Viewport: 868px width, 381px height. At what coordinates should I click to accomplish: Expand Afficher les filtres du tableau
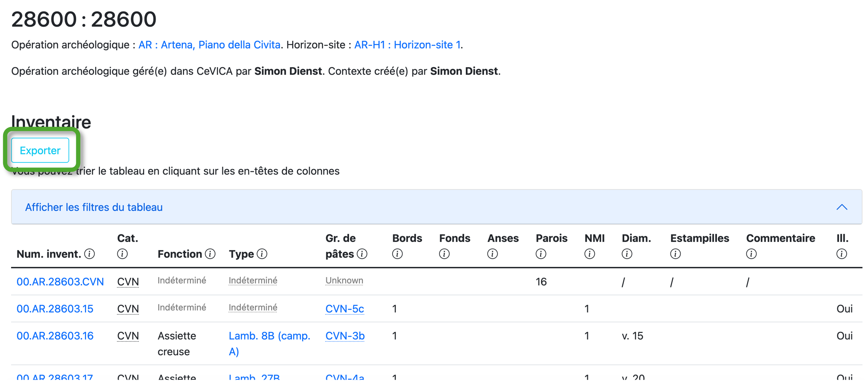[x=94, y=207]
